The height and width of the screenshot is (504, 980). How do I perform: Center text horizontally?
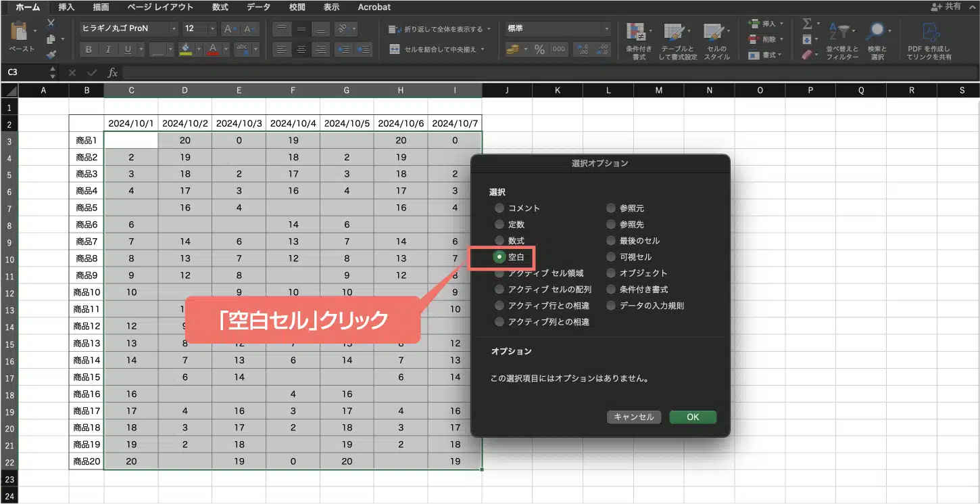(301, 49)
